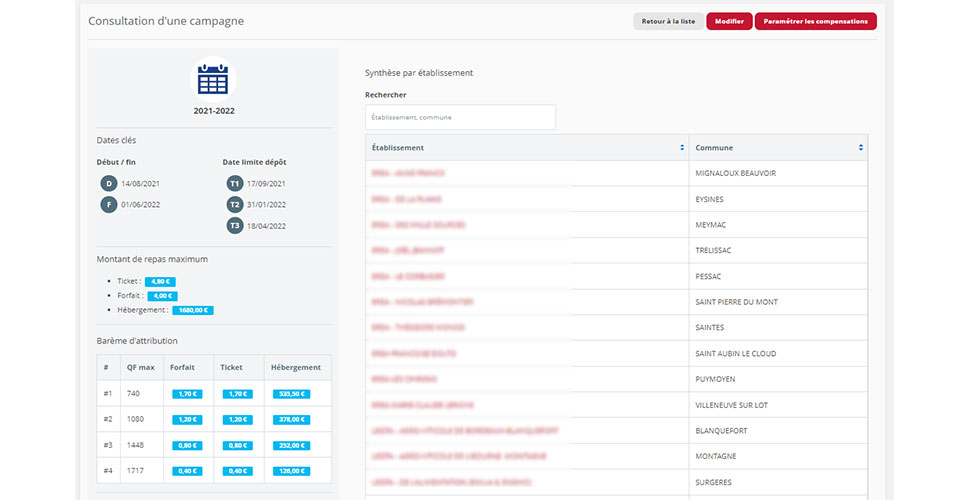Click the Forfait 4,00 € badge
Viewport: 970px width, 500px height.
point(162,296)
